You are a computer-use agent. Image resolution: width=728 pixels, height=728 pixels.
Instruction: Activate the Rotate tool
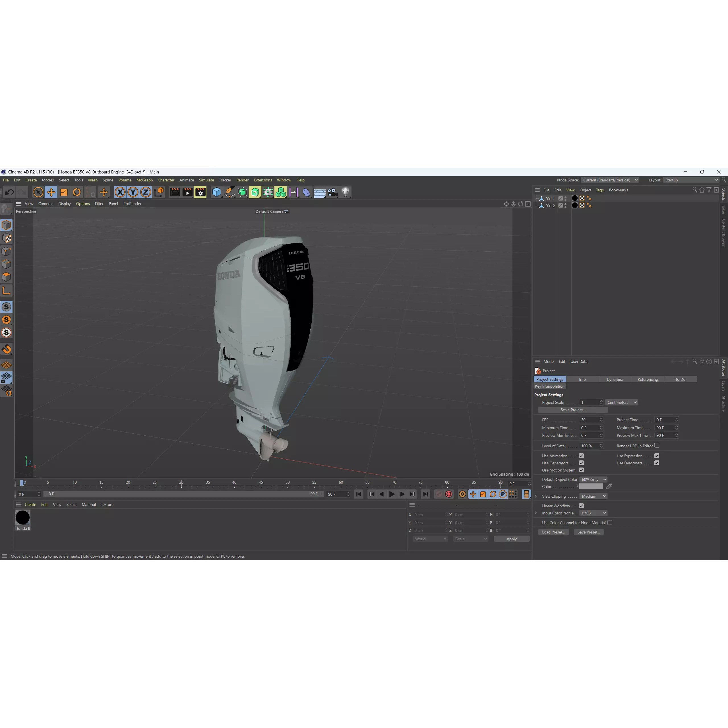tap(77, 192)
